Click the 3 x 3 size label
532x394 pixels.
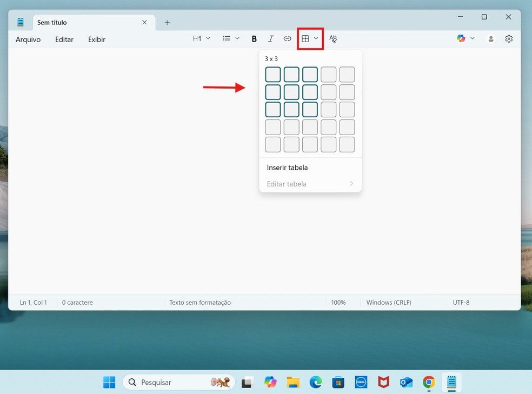[271, 59]
